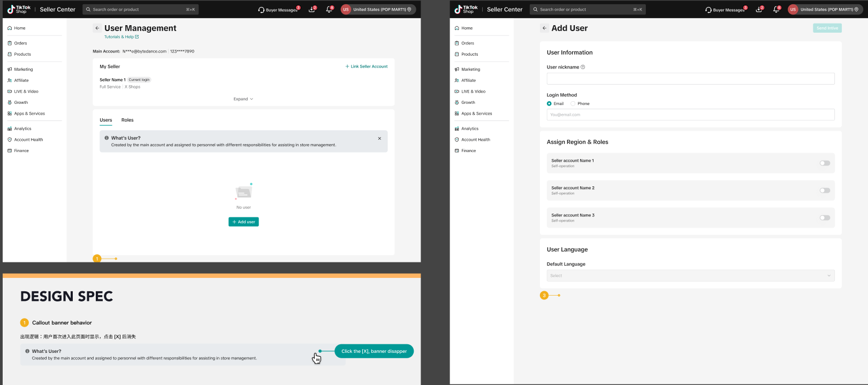Close the What's User banner under the Users tab
The height and width of the screenshot is (385, 868).
click(x=379, y=139)
